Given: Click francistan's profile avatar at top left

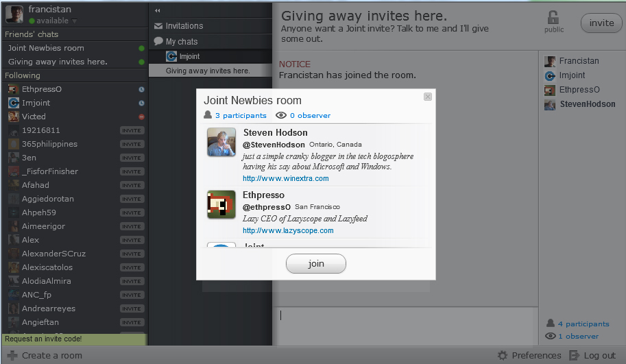Looking at the screenshot, I should [14, 14].
